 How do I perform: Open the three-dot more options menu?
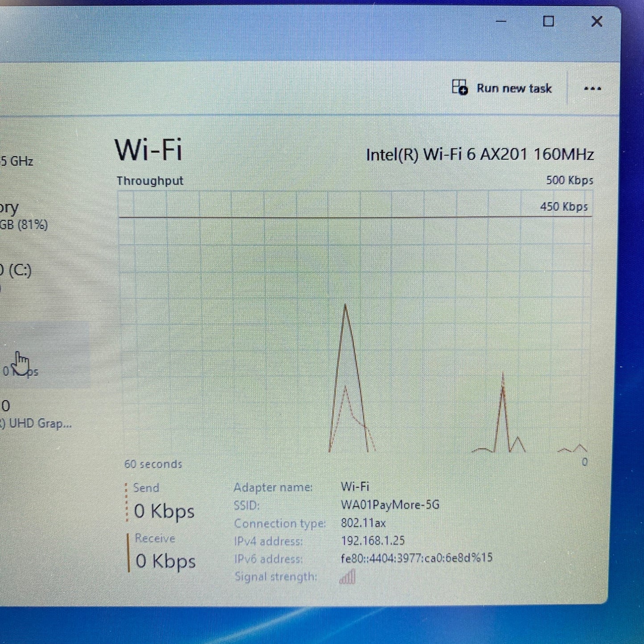pos(592,89)
